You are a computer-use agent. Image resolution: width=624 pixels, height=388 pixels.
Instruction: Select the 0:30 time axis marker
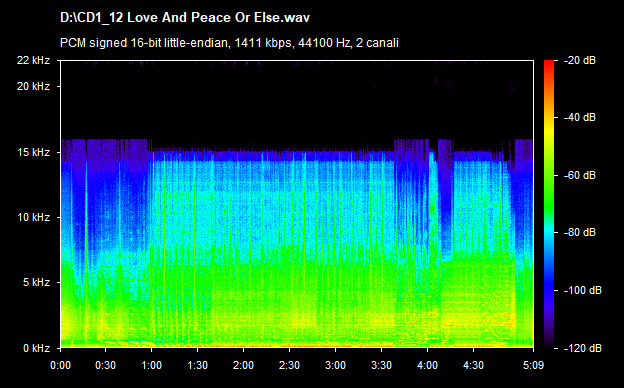pos(105,365)
